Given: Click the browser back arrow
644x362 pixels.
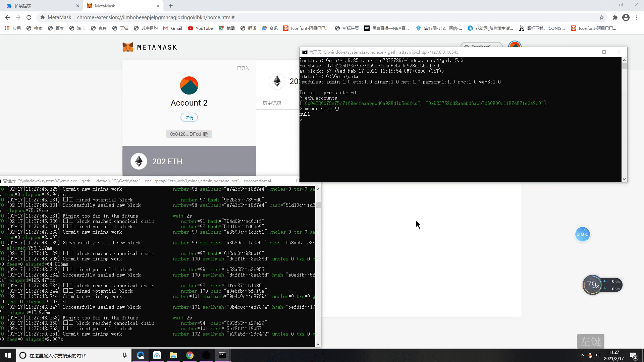Looking at the screenshot, I should (7, 17).
